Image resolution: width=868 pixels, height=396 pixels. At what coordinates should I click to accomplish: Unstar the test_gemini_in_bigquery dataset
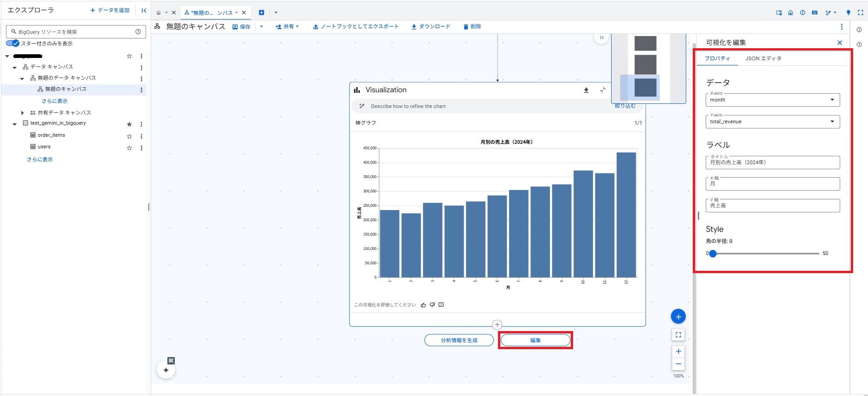tap(129, 124)
